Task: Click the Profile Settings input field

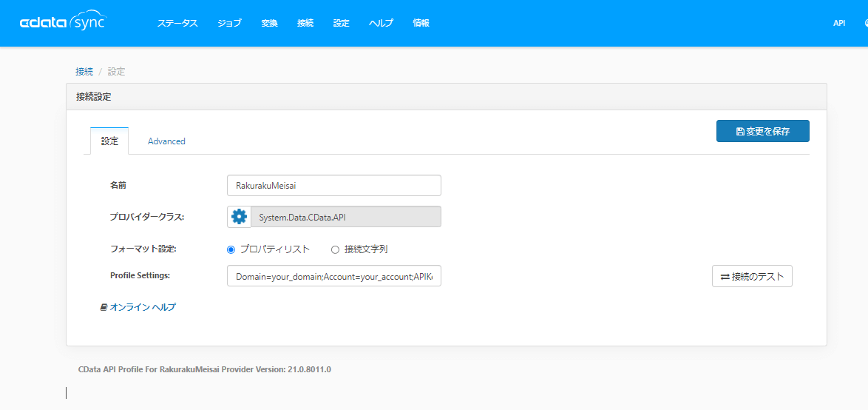Action: click(x=333, y=275)
